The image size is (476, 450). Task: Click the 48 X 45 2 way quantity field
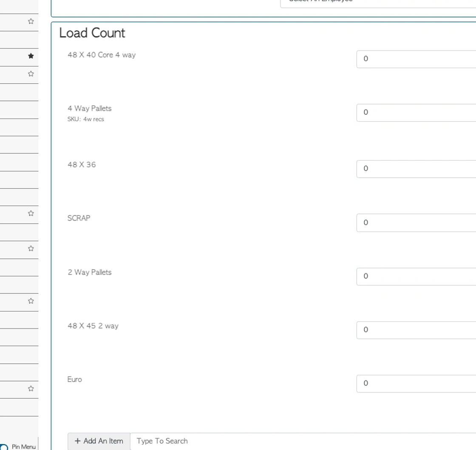click(416, 330)
